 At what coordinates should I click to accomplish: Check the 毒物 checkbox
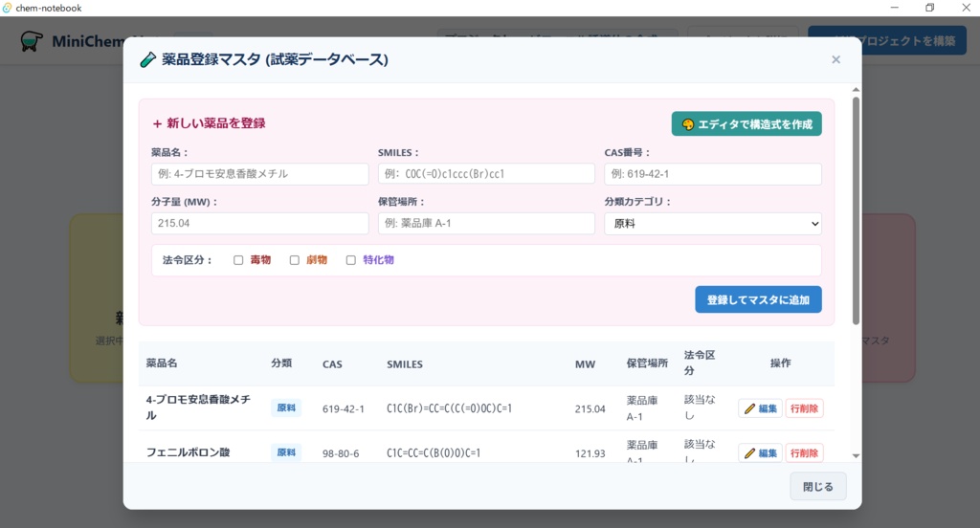pyautogui.click(x=238, y=260)
